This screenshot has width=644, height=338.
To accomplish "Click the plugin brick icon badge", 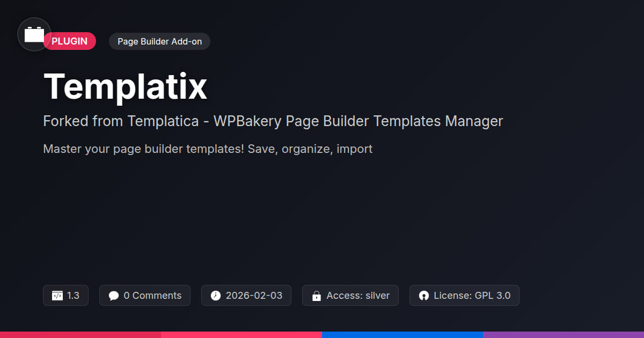I will pos(34,34).
